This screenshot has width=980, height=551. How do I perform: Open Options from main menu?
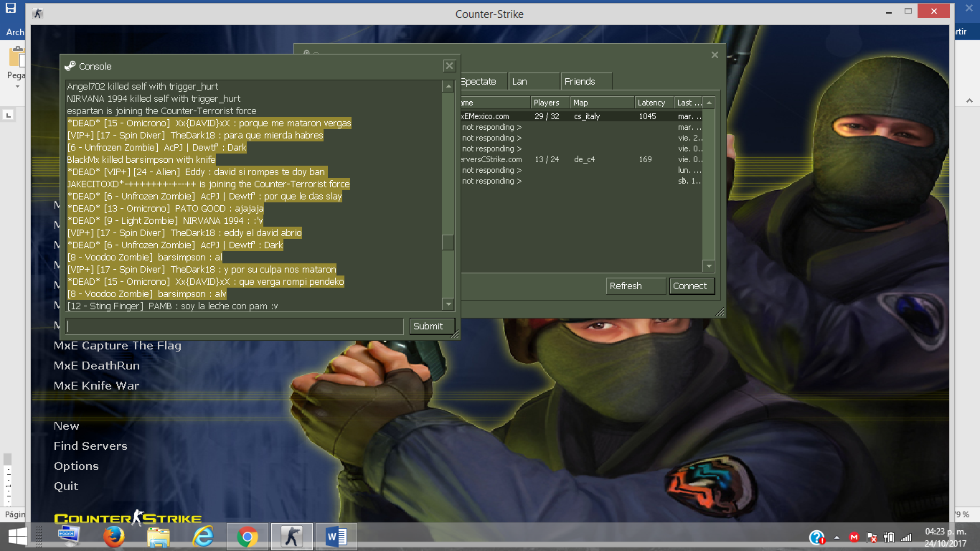click(76, 466)
